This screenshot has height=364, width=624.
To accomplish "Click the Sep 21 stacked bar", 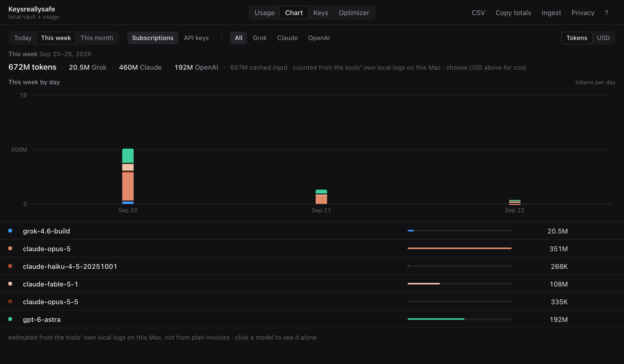I will (321, 197).
